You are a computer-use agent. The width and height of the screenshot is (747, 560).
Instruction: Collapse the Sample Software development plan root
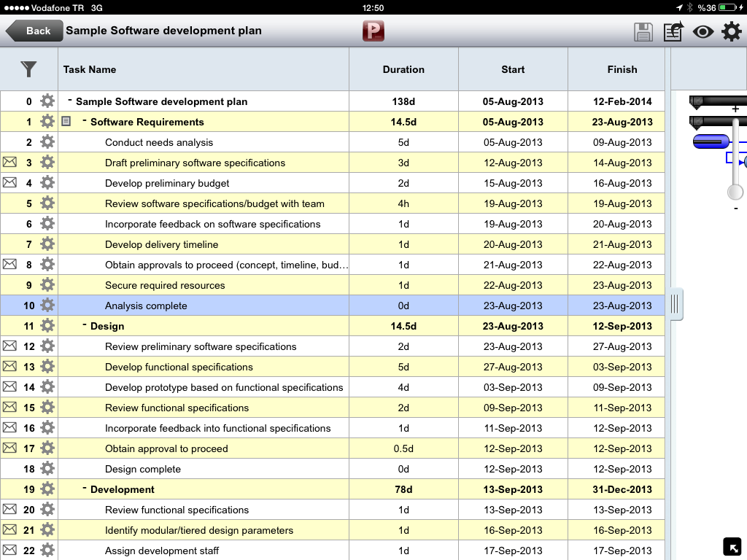pyautogui.click(x=70, y=101)
